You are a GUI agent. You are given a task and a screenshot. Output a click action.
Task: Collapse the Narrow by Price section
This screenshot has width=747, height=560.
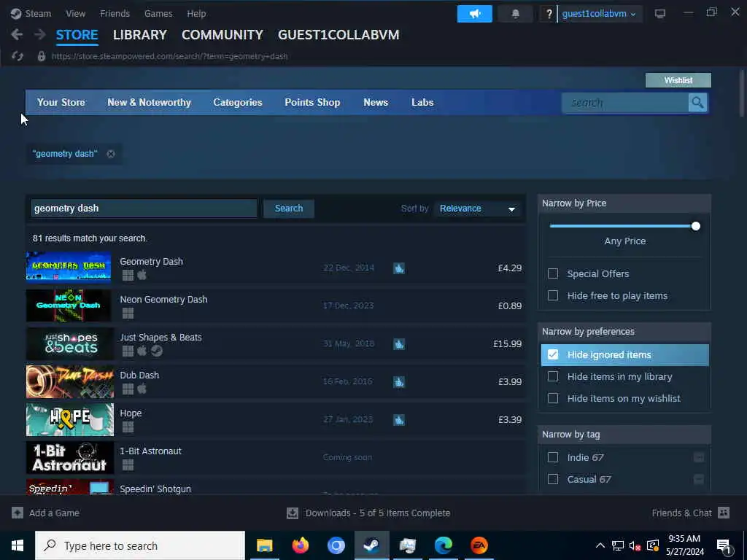pos(624,203)
